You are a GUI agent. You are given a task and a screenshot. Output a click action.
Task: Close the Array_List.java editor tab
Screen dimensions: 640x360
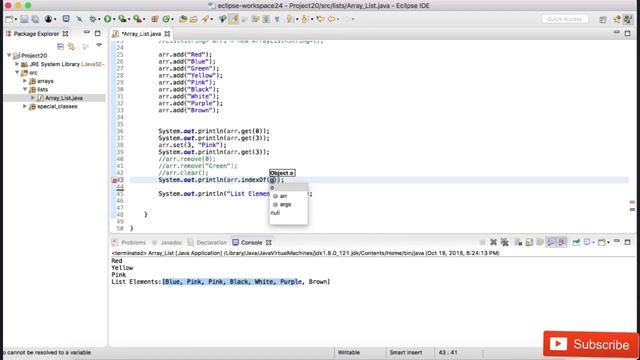(x=167, y=34)
